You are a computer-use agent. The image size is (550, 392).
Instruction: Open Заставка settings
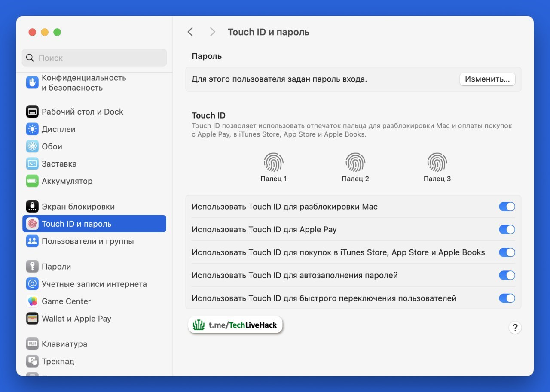(x=94, y=164)
